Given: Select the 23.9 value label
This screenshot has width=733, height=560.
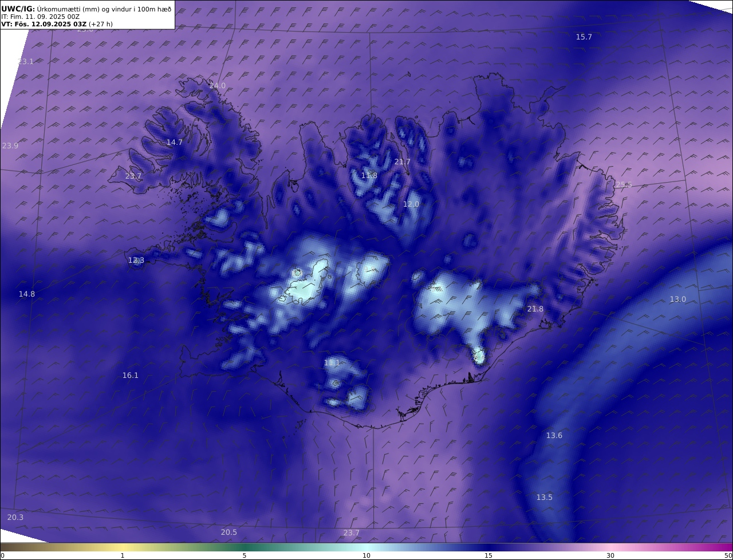Looking at the screenshot, I should 10,146.
